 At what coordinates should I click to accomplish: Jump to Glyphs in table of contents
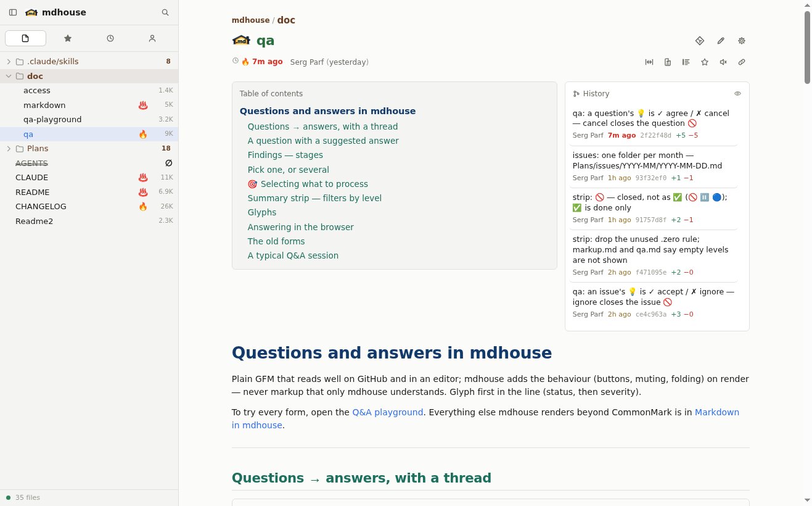(x=261, y=212)
